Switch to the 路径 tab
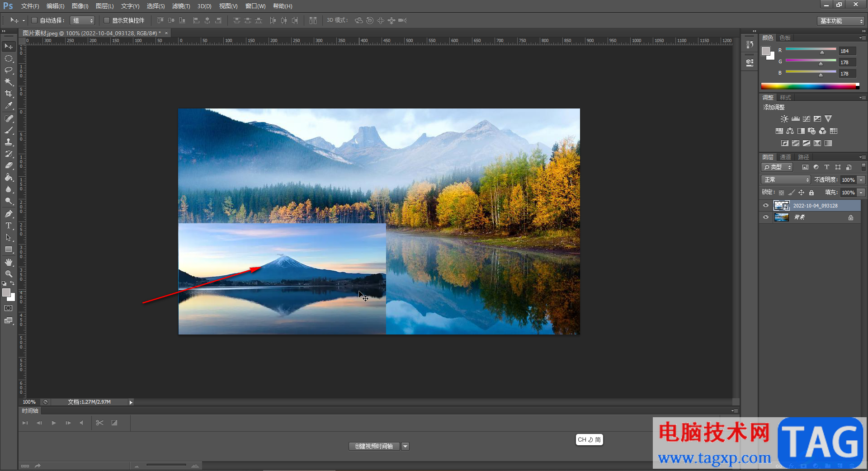 803,157
